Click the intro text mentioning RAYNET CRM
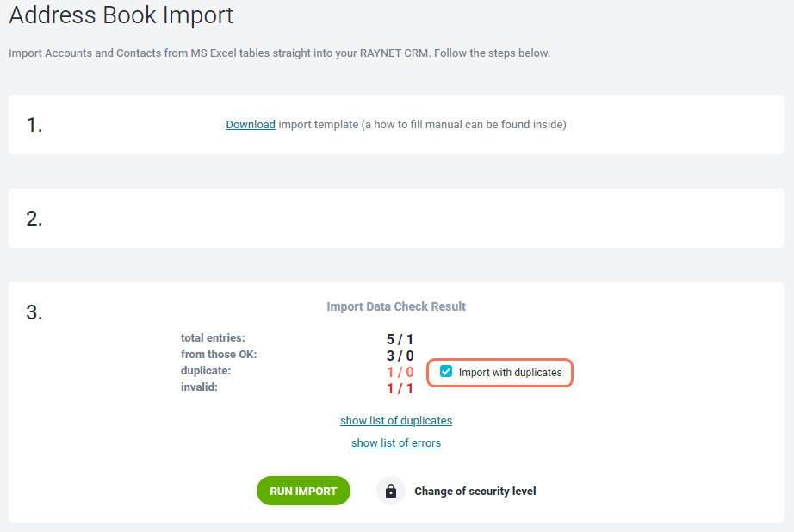The width and height of the screenshot is (794, 532). coord(279,53)
